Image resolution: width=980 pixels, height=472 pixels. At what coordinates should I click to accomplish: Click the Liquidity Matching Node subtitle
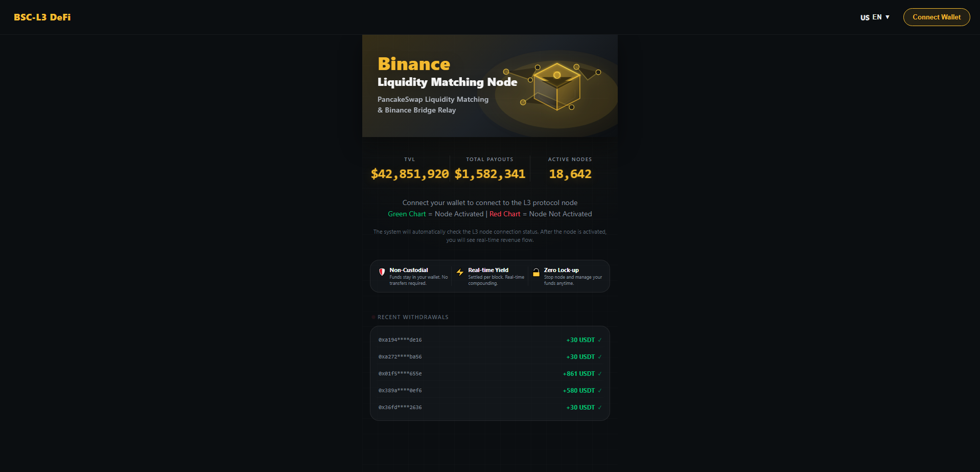pyautogui.click(x=447, y=82)
